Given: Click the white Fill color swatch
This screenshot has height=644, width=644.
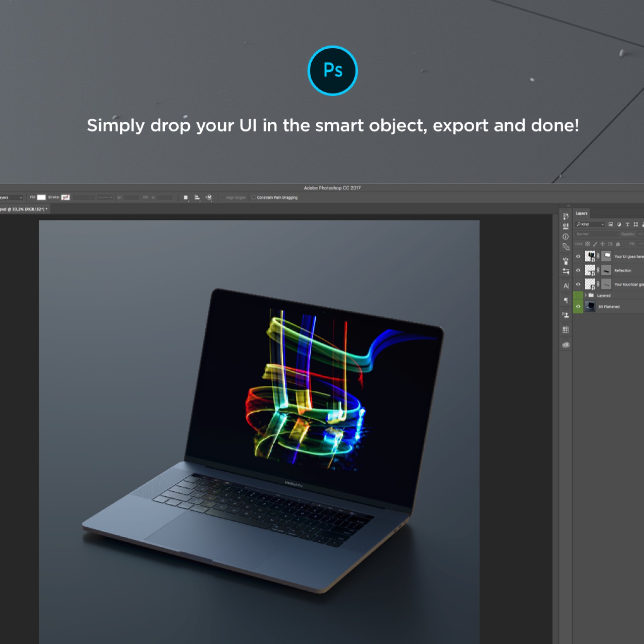Looking at the screenshot, I should pyautogui.click(x=41, y=197).
